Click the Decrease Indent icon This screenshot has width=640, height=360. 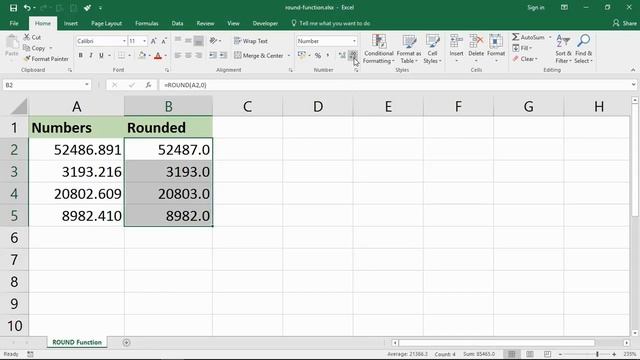[x=213, y=55]
